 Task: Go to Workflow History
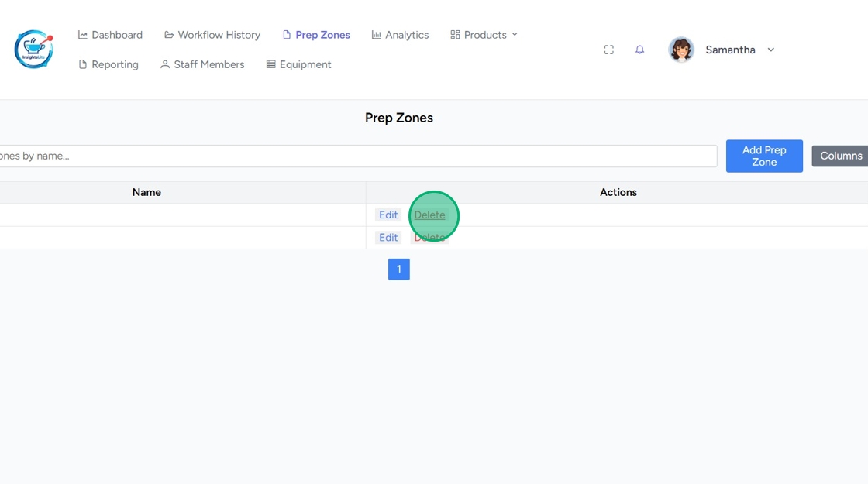(x=212, y=35)
